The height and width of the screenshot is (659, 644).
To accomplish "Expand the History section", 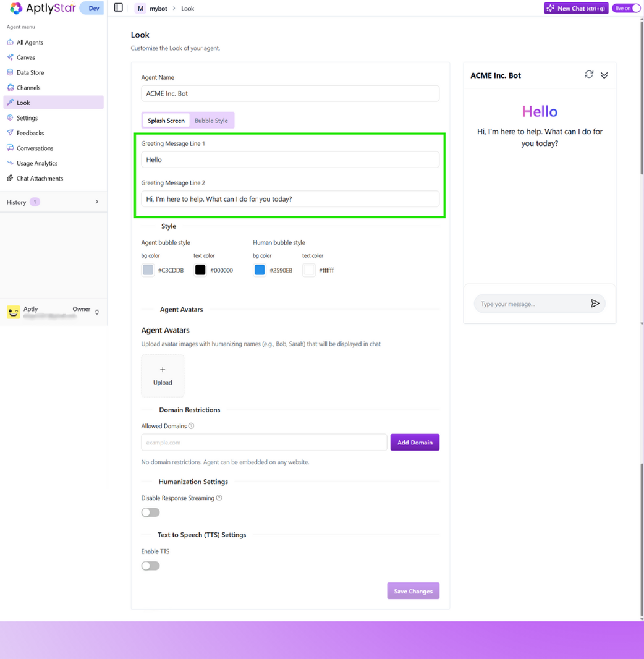I will click(x=96, y=202).
